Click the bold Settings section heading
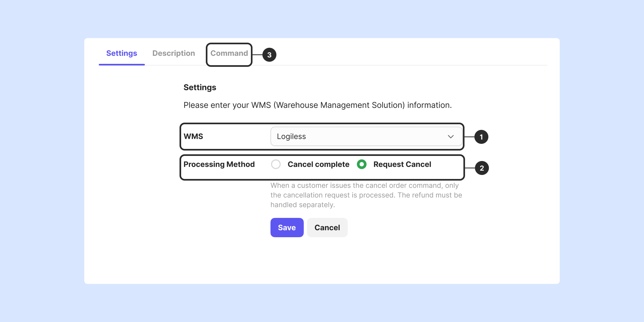Screen dimensions: 644x322 [200, 87]
